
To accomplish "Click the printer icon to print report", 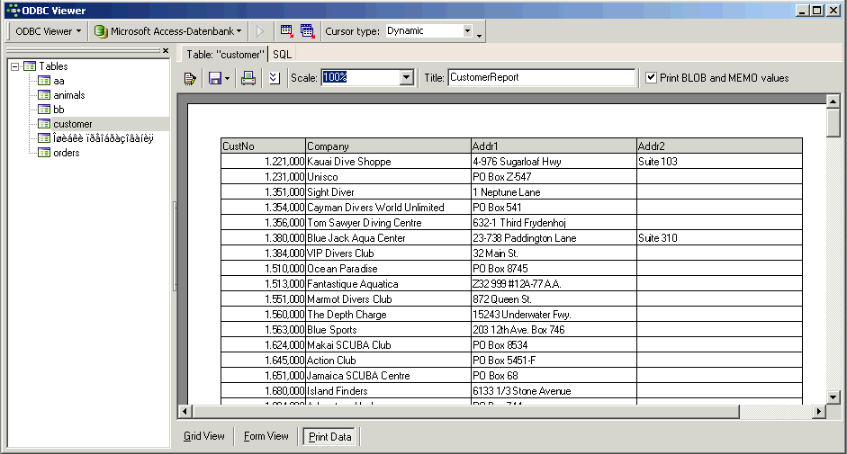I will pos(248,78).
